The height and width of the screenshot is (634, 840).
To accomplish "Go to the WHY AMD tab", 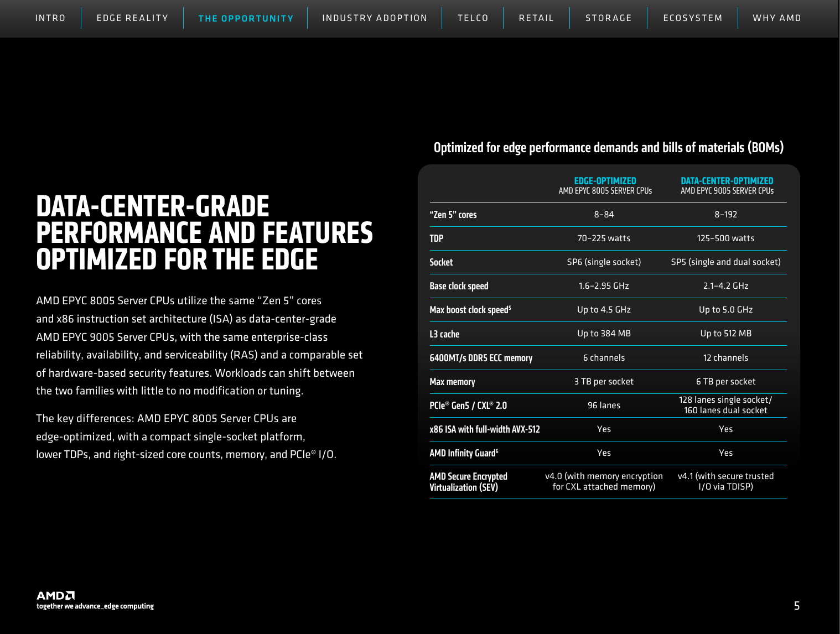I will [777, 18].
